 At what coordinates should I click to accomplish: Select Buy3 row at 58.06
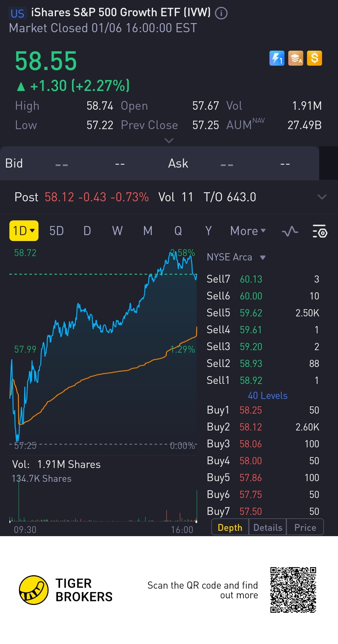(x=263, y=444)
